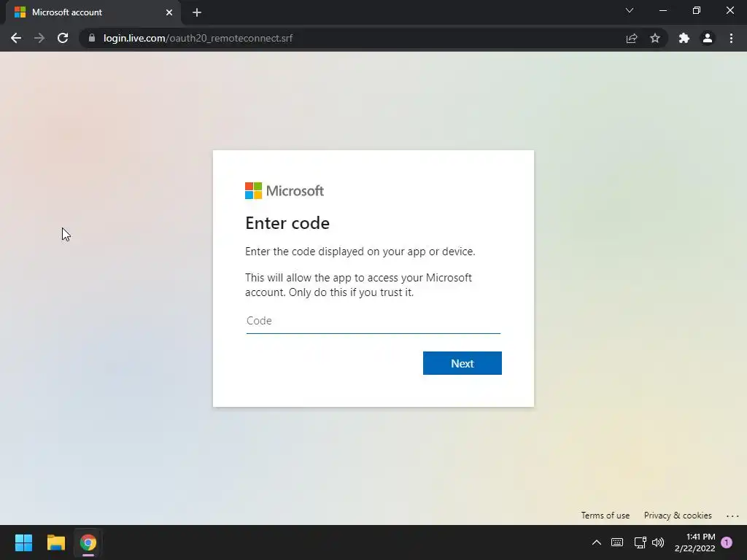Image resolution: width=747 pixels, height=560 pixels.
Task: View site info via lock icon
Action: tap(92, 38)
